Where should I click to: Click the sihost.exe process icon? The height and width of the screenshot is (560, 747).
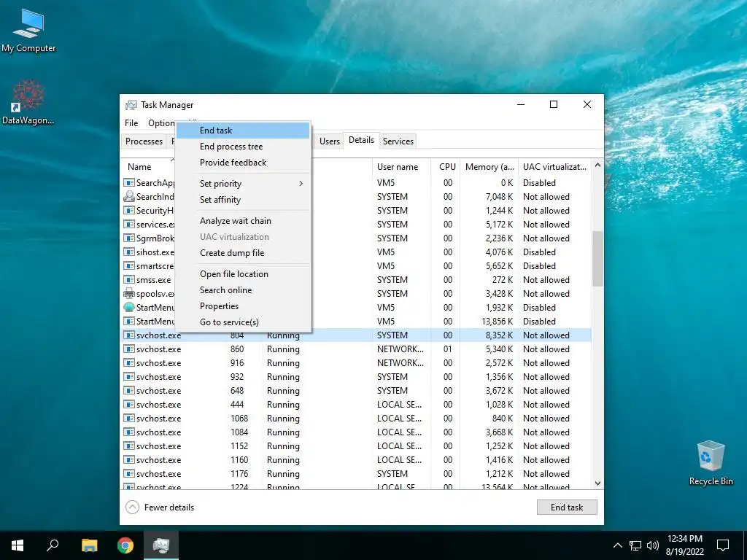(128, 252)
